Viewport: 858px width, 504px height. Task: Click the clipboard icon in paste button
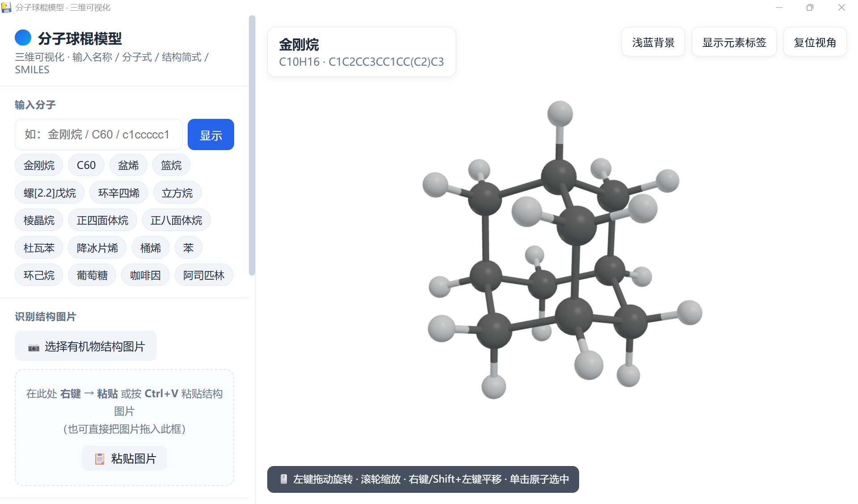point(100,459)
